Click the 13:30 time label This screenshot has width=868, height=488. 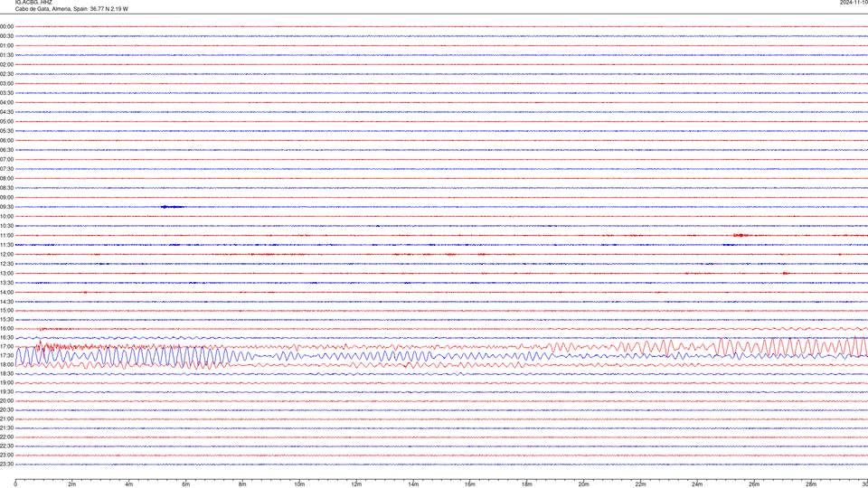[x=6, y=283]
